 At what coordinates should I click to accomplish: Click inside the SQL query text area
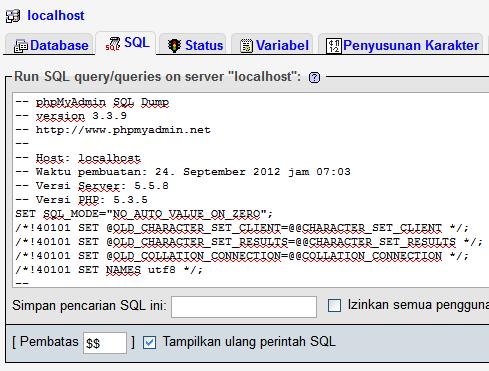pyautogui.click(x=251, y=190)
